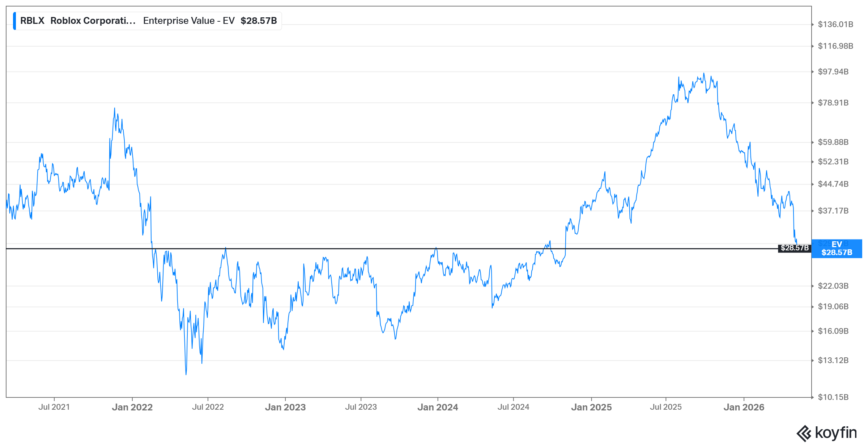Click the $97.94B y-axis label
The image size is (868, 448).
[x=833, y=72]
